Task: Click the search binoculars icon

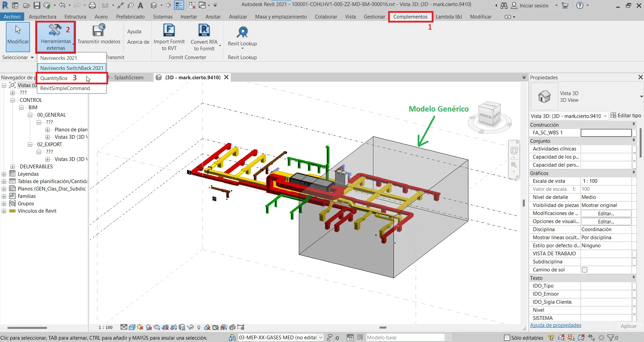Action: pyautogui.click(x=504, y=5)
